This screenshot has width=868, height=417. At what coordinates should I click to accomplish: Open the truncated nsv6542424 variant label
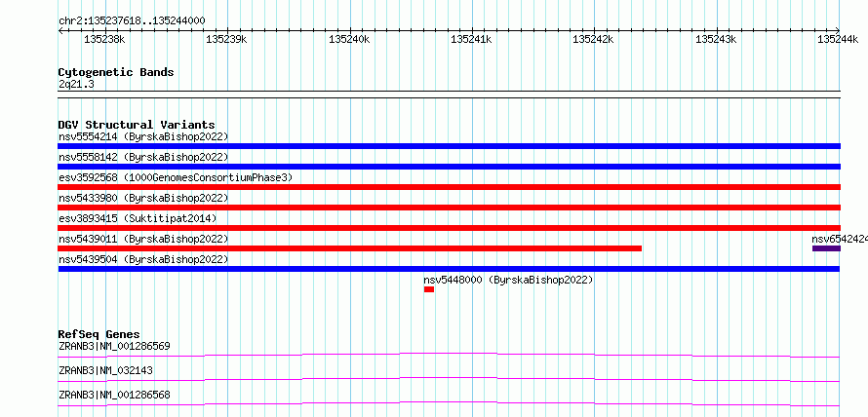click(x=840, y=239)
